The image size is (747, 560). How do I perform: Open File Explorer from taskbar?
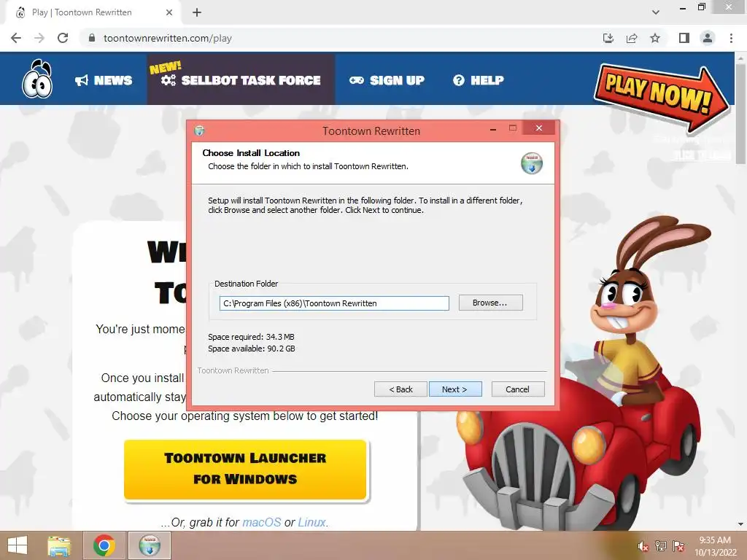(59, 545)
